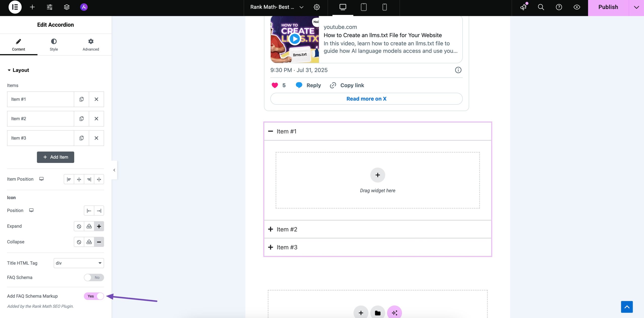This screenshot has width=644, height=318.
Task: Open the Elementor widget panel with the plus icon
Action: tap(32, 7)
